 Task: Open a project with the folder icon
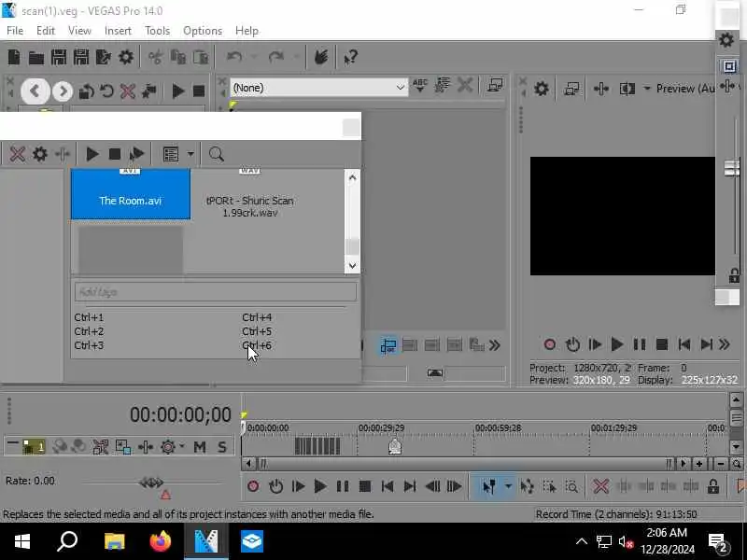click(36, 57)
